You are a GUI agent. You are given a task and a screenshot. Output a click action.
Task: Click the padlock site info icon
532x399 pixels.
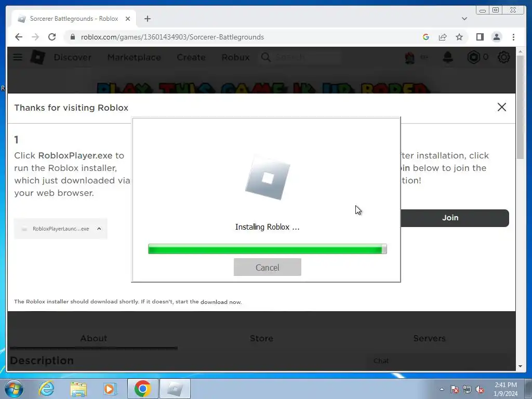pyautogui.click(x=73, y=37)
